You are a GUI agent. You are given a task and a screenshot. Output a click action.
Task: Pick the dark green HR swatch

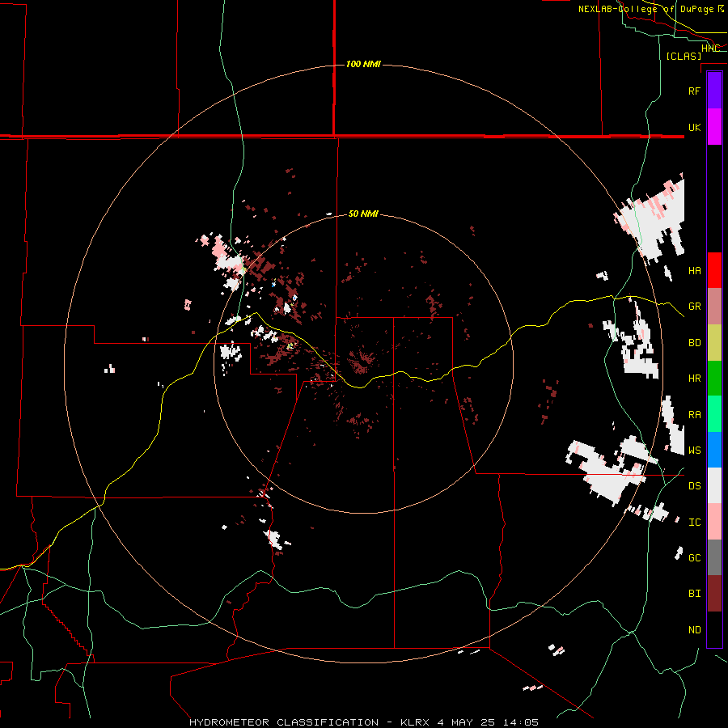tap(714, 379)
